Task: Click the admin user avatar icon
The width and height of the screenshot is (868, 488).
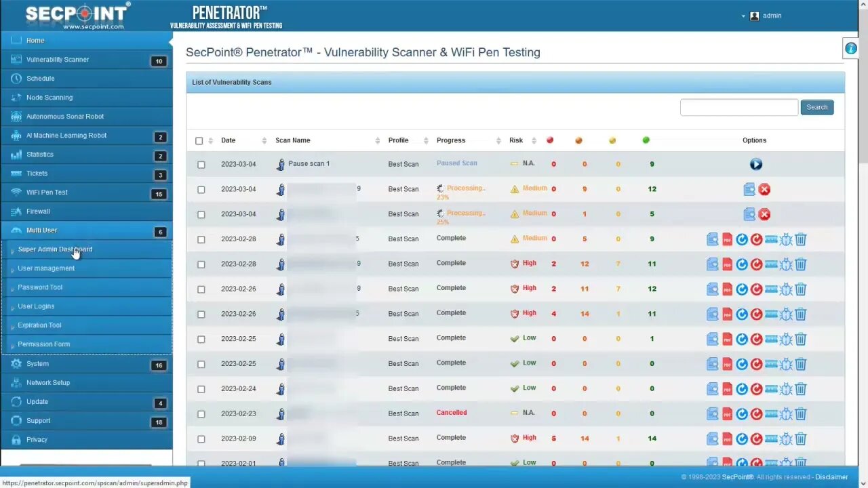Action: click(x=754, y=16)
